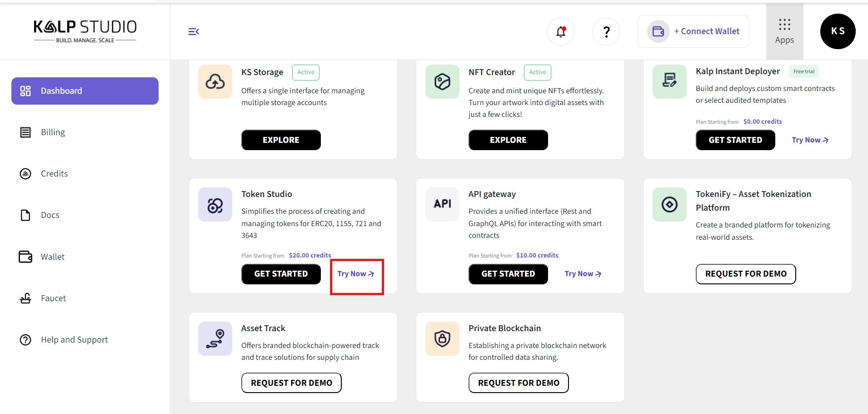868x414 pixels.
Task: Click the Token Studio icon
Action: [215, 205]
